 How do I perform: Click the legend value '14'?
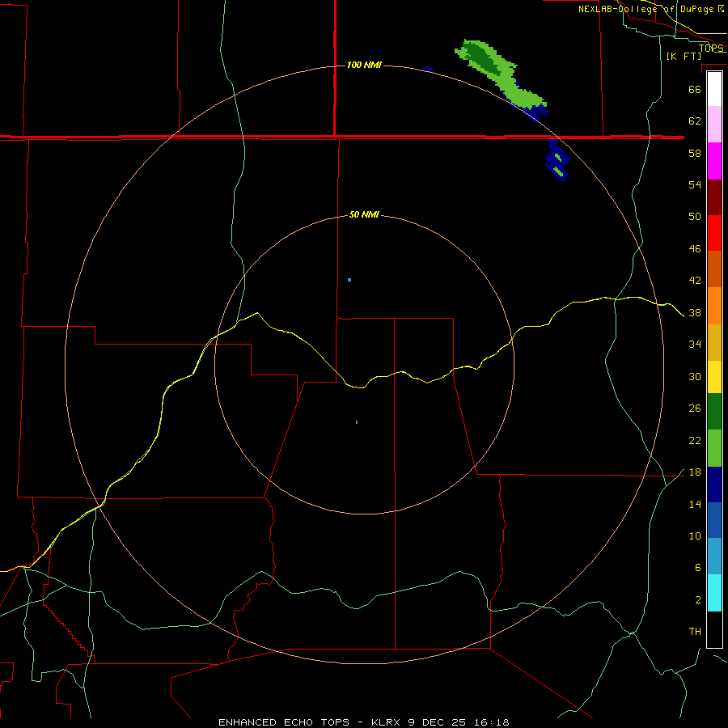pyautogui.click(x=695, y=504)
